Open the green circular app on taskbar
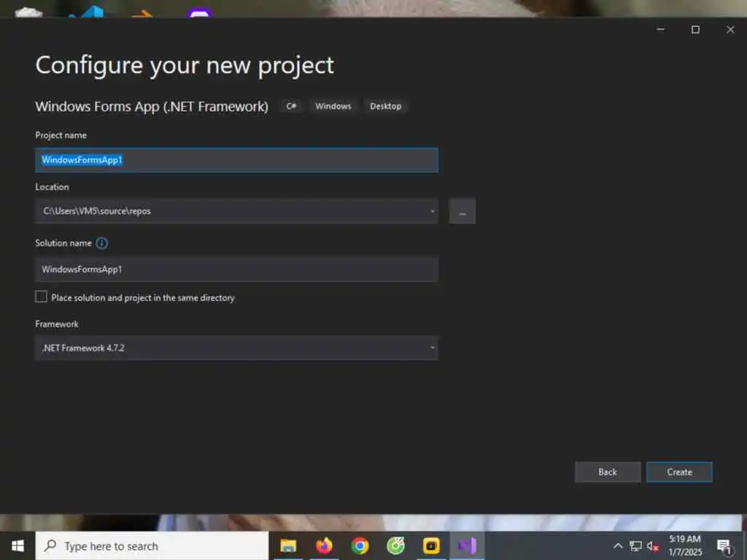The height and width of the screenshot is (560, 747). pyautogui.click(x=395, y=545)
